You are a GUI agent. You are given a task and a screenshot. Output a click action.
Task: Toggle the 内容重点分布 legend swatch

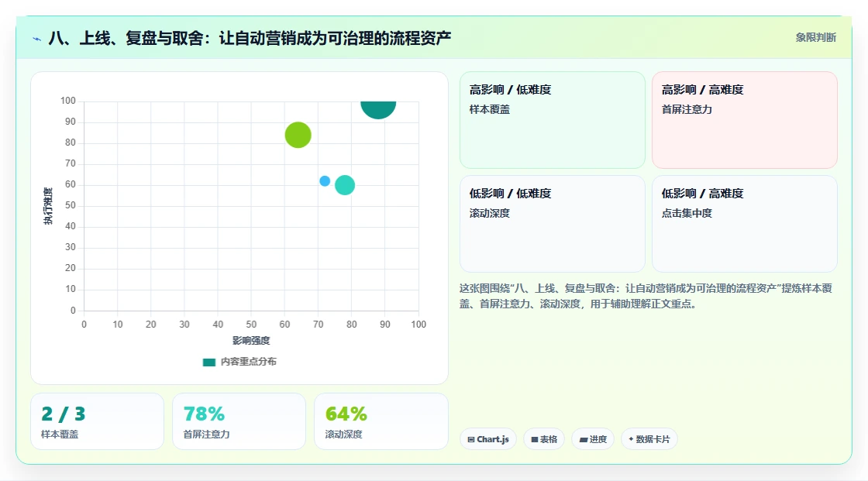pyautogui.click(x=208, y=362)
